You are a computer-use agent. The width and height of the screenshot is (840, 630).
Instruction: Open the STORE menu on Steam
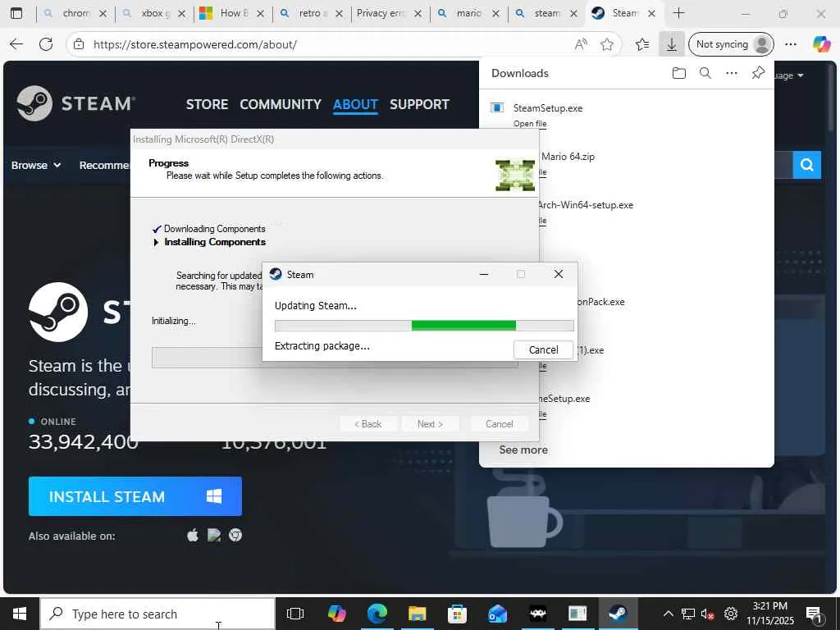pyautogui.click(x=207, y=104)
